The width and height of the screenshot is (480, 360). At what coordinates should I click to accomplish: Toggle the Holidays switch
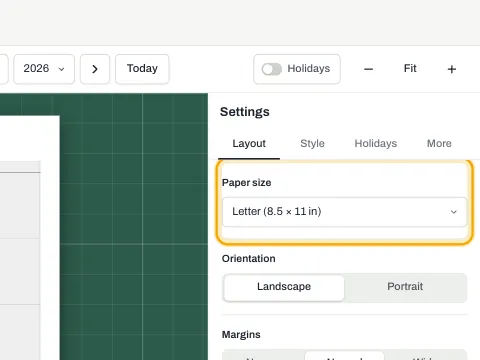pyautogui.click(x=272, y=69)
